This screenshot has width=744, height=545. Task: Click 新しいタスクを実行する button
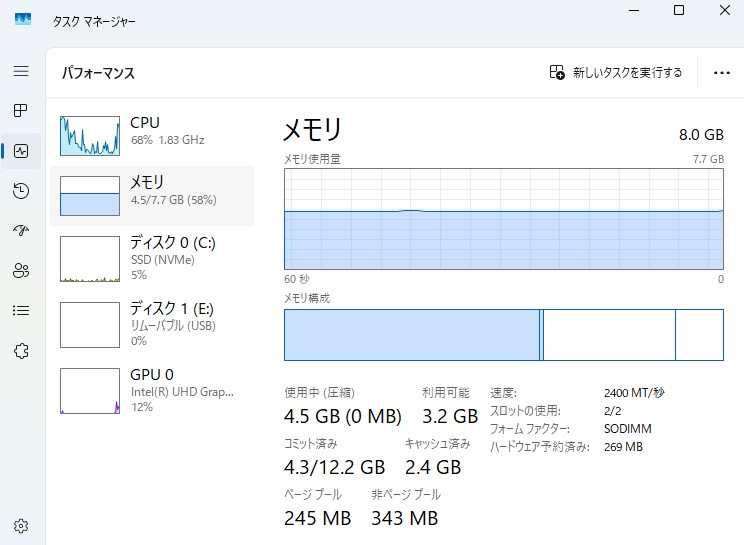tap(616, 73)
